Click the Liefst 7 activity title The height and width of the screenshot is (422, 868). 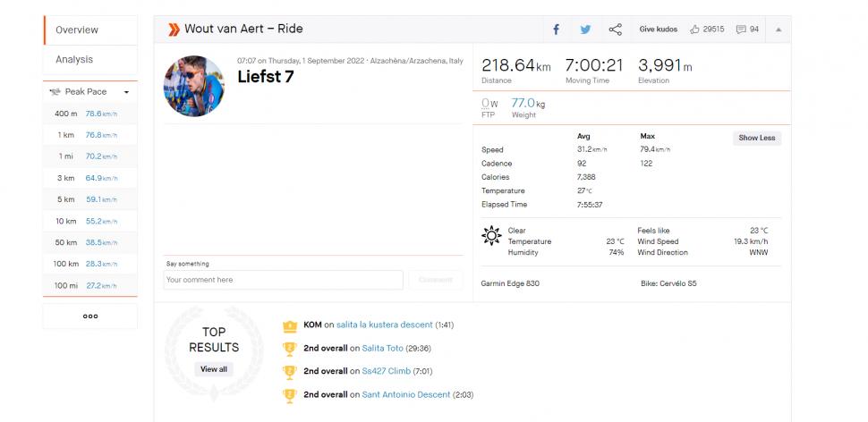pyautogui.click(x=266, y=77)
